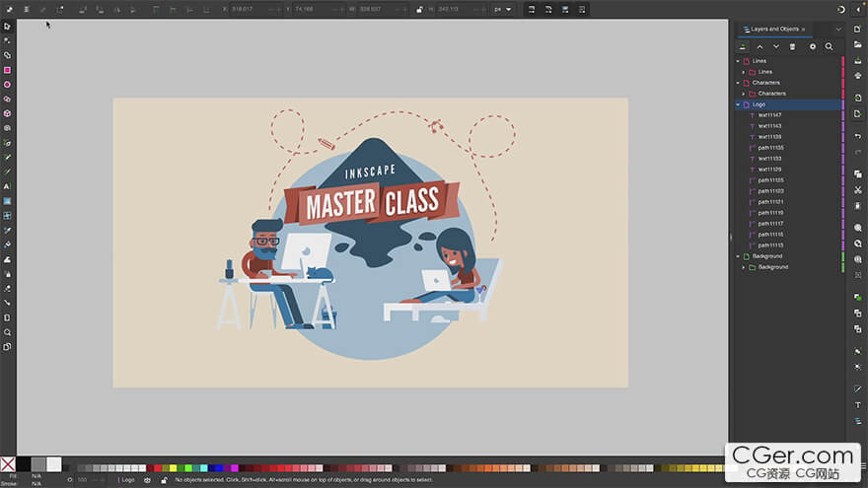Select the Zoom tool in toolbox

(x=7, y=332)
